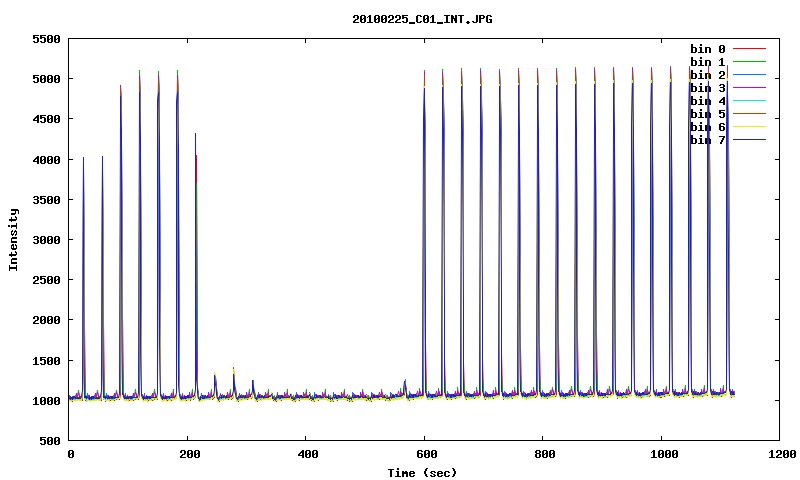
Task: Click the y-axis tick value 4000
Action: (x=46, y=160)
